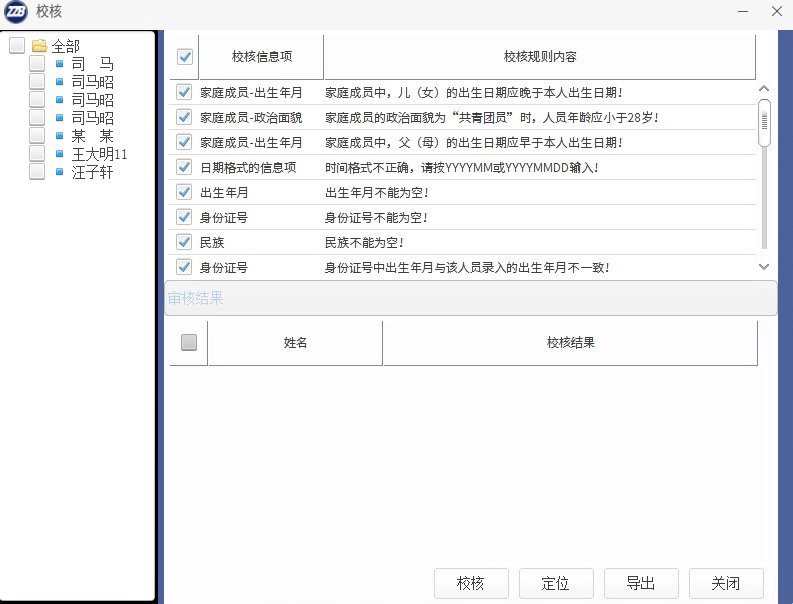Click the 校核结果 column header
The height and width of the screenshot is (604, 793).
pos(570,342)
